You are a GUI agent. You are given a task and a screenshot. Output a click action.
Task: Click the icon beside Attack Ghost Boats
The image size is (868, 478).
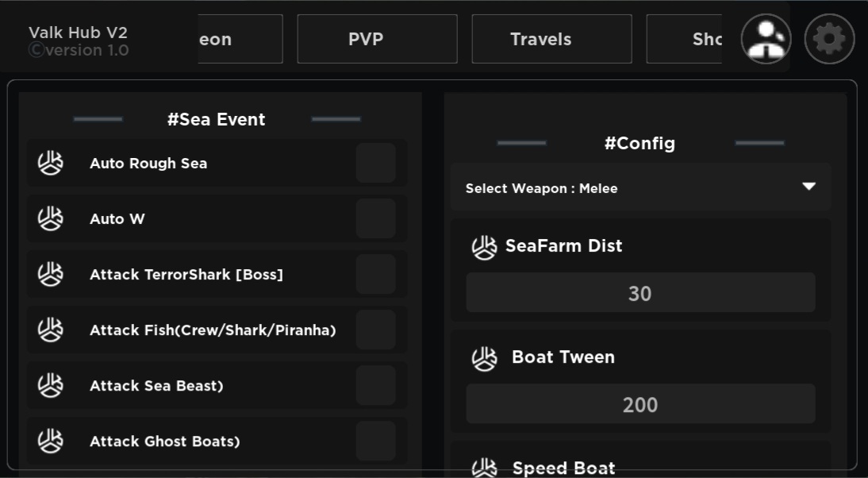51,441
